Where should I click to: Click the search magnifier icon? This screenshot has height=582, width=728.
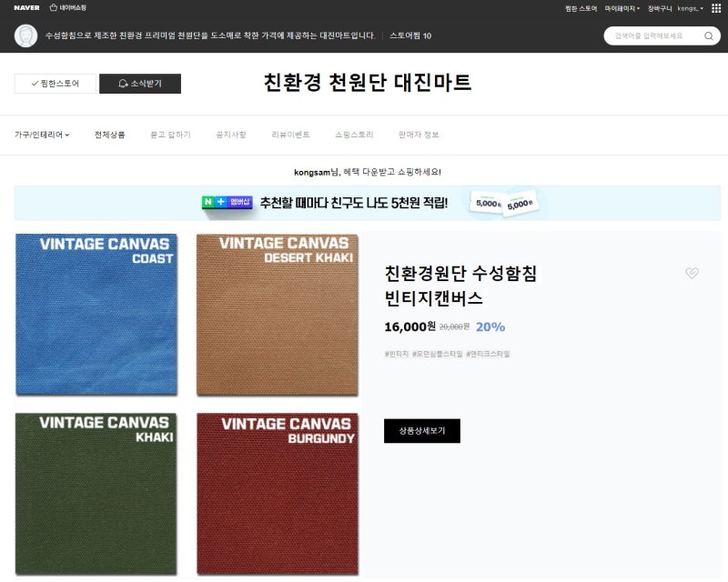tap(709, 35)
